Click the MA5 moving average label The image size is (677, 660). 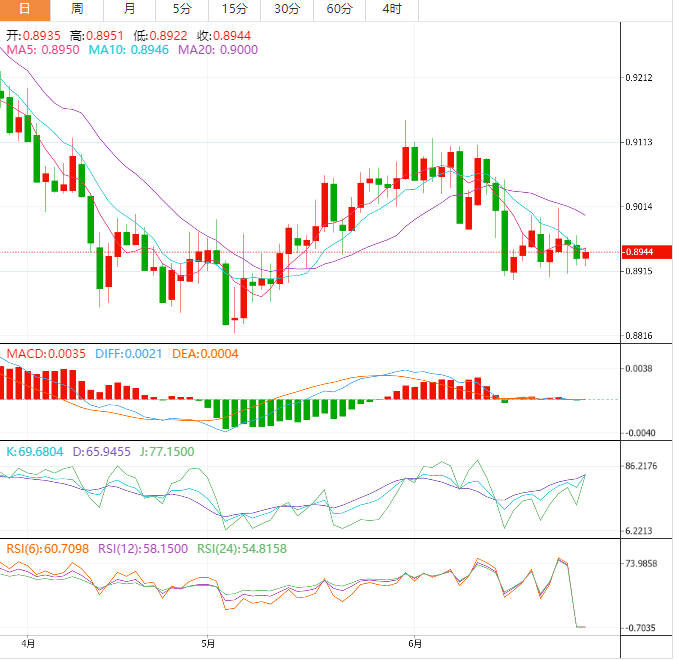tap(42, 49)
